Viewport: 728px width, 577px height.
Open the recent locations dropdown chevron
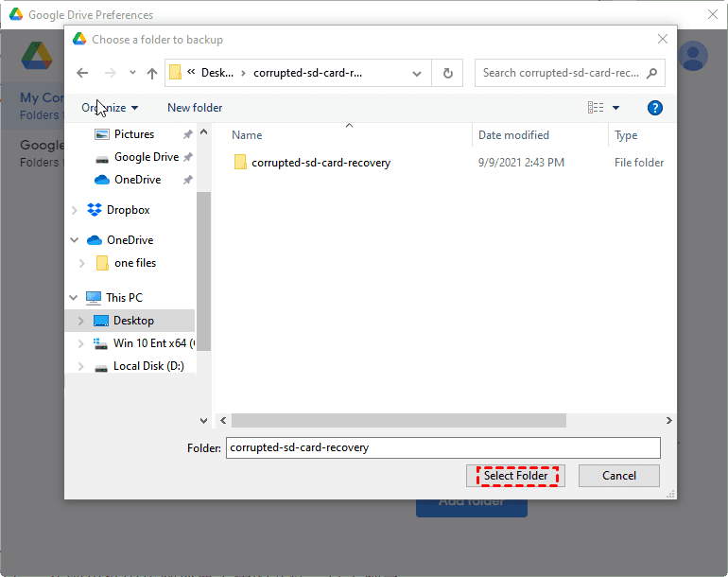pos(132,73)
